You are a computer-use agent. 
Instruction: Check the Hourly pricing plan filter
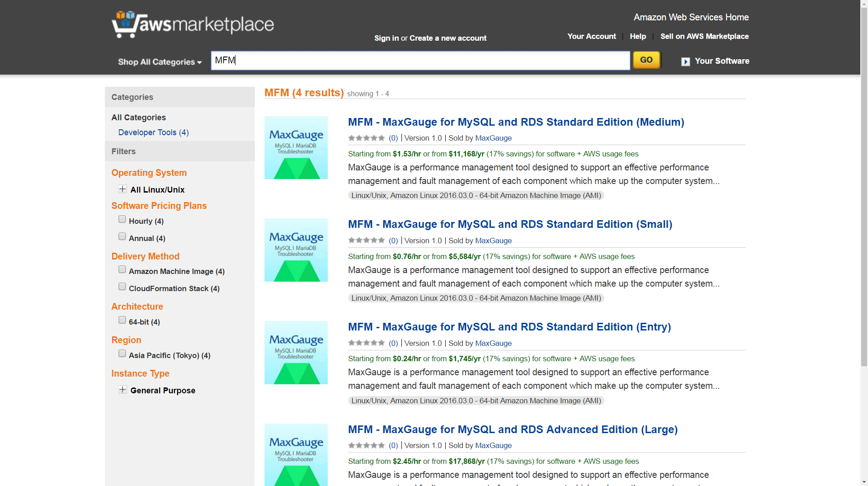pos(122,219)
